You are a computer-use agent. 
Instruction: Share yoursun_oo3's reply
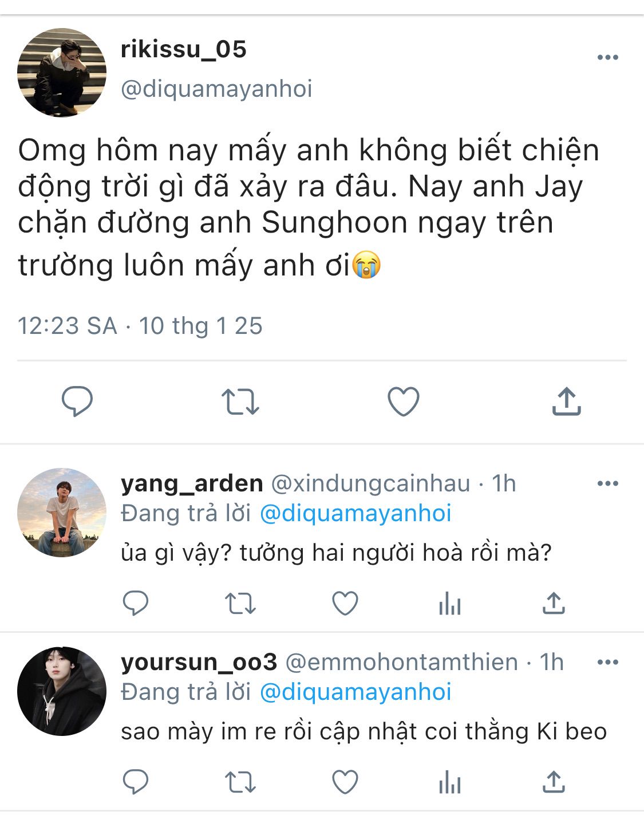tap(554, 782)
